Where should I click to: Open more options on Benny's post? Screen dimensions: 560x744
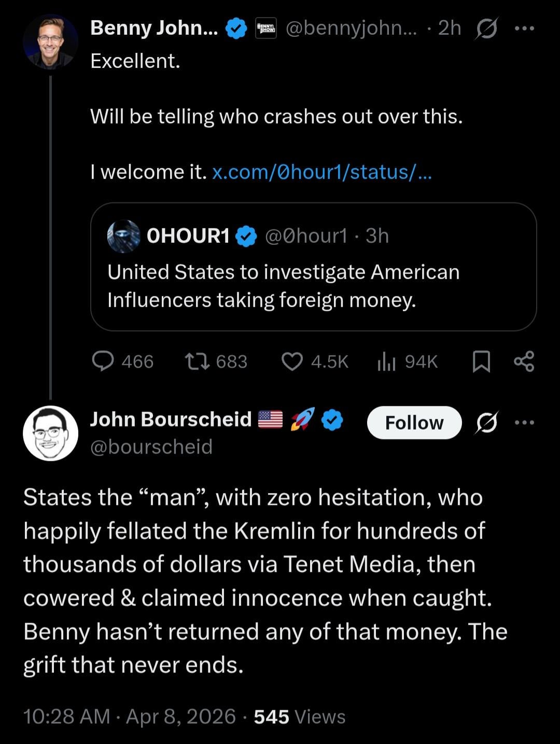(x=524, y=29)
